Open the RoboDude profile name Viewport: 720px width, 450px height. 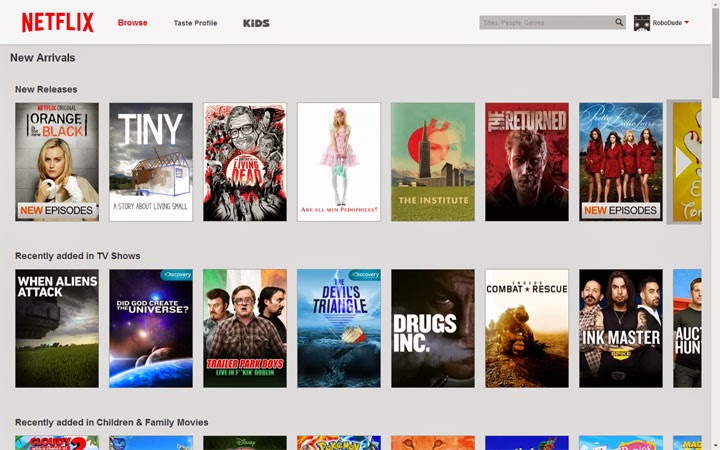(x=667, y=22)
